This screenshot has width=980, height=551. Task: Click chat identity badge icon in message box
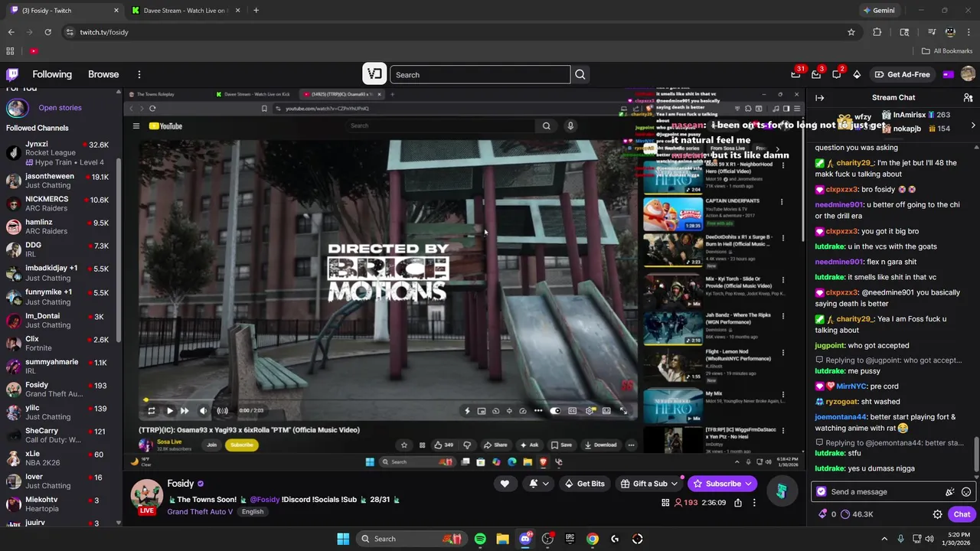822,492
